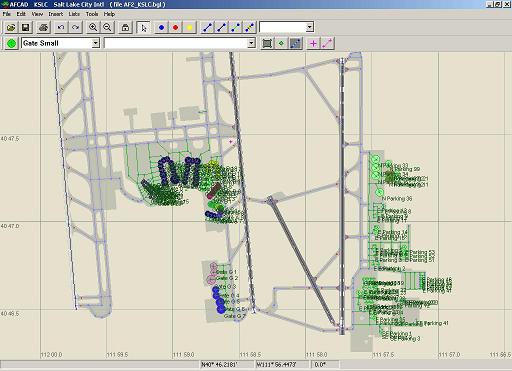
Task: Select the second dark taxiway link tool
Action: [x=222, y=27]
